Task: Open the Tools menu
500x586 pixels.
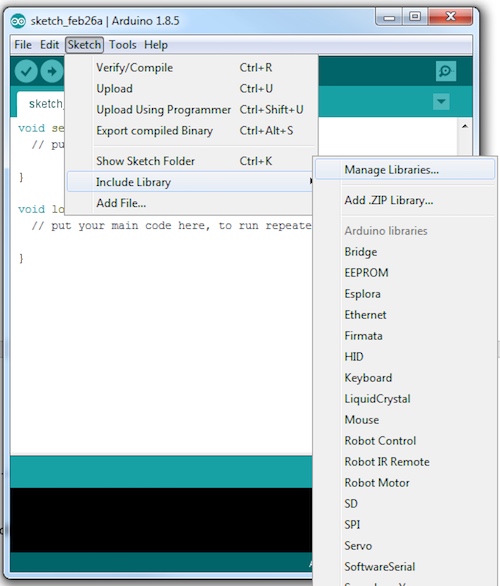Action: [x=123, y=45]
